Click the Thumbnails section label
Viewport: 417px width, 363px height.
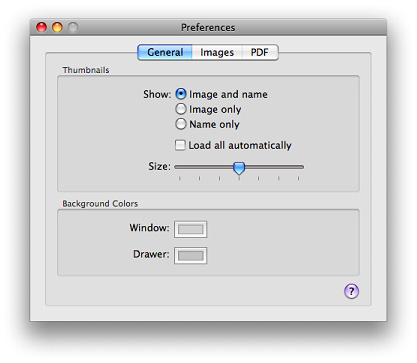[86, 70]
